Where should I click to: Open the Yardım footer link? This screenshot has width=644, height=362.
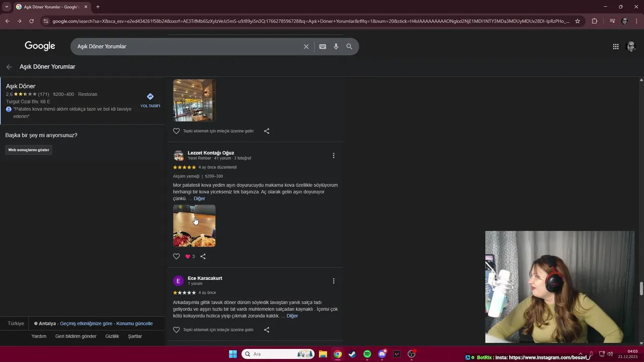[39, 336]
